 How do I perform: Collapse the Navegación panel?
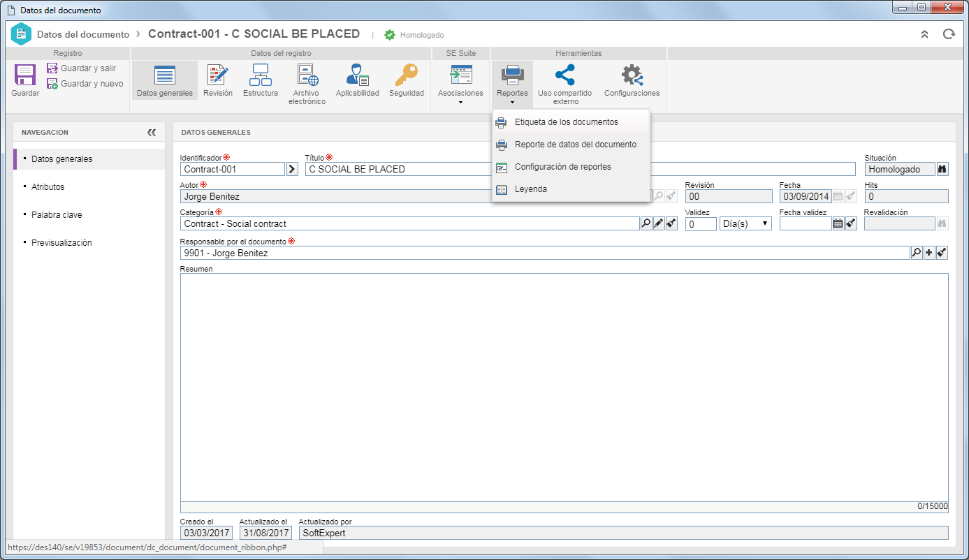point(152,132)
